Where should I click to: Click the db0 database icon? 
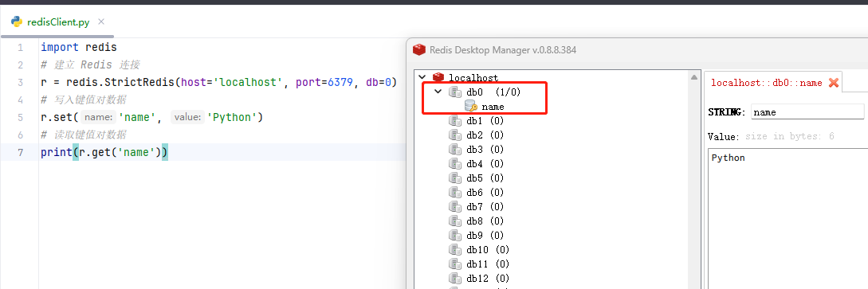(455, 92)
